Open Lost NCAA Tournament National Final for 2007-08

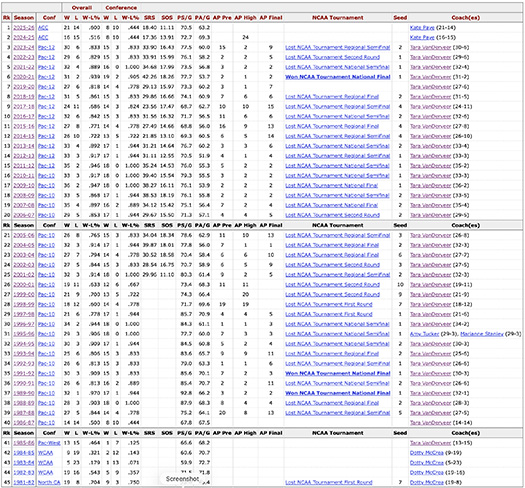(x=331, y=205)
